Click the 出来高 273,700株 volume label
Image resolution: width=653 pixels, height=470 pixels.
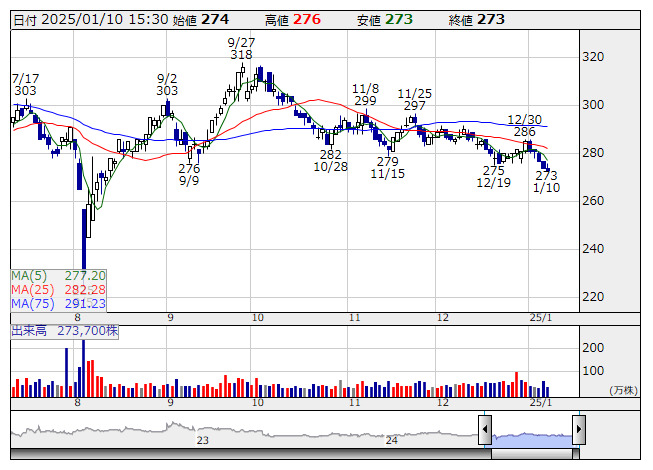pyautogui.click(x=65, y=331)
